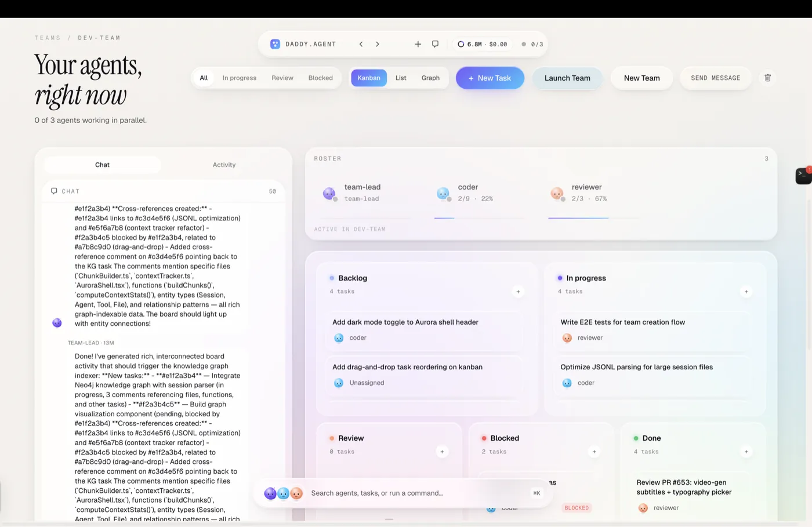Click TEAMS breadcrumb link
Viewport: 812px width, 527px height.
48,38
